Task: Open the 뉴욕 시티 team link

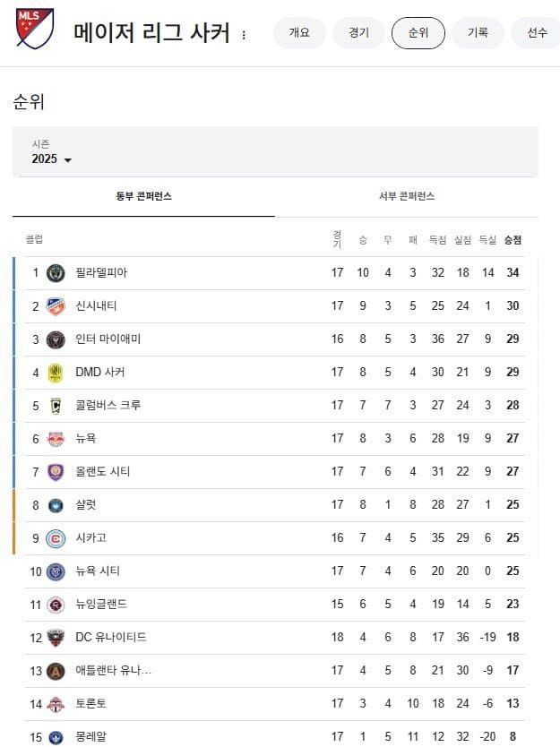Action: tap(98, 571)
